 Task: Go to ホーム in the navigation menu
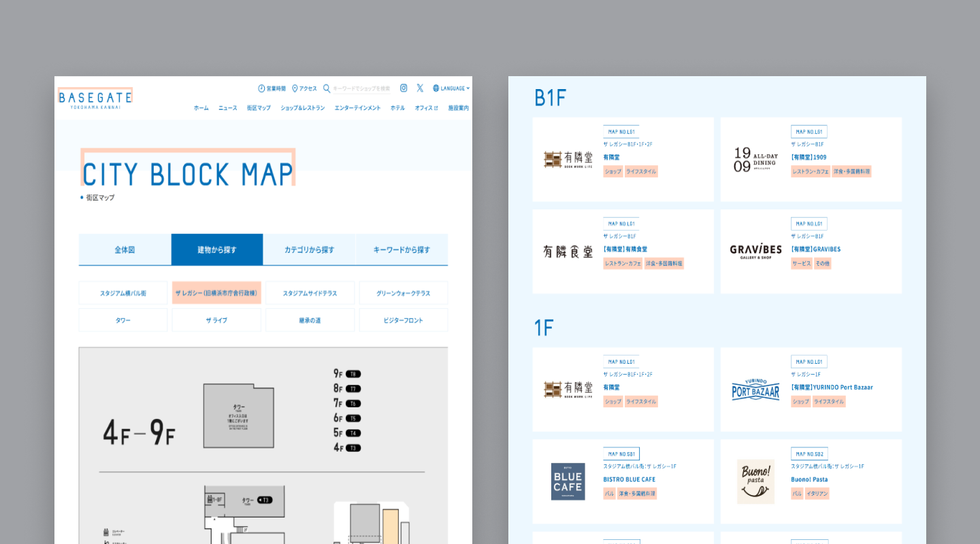201,108
